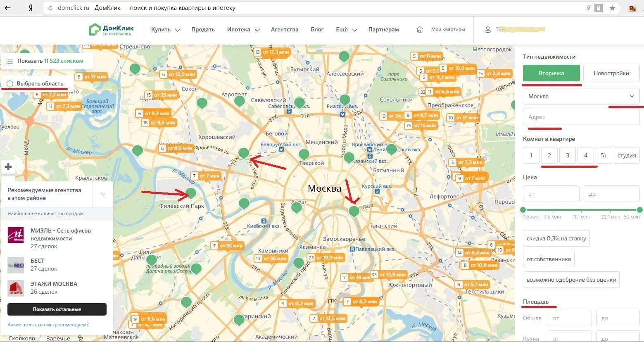This screenshot has width=644, height=342.
Task: Click Показать остальные button
Action: click(x=57, y=309)
